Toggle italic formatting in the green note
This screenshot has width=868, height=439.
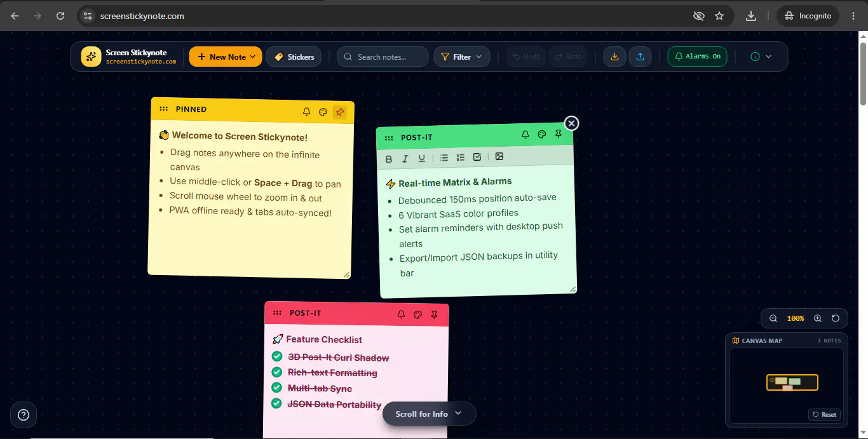point(405,159)
